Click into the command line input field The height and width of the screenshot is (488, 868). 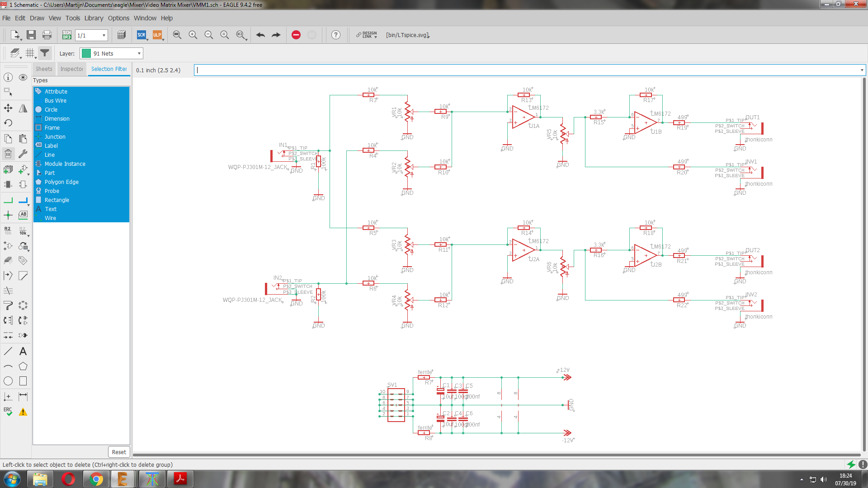click(x=527, y=70)
